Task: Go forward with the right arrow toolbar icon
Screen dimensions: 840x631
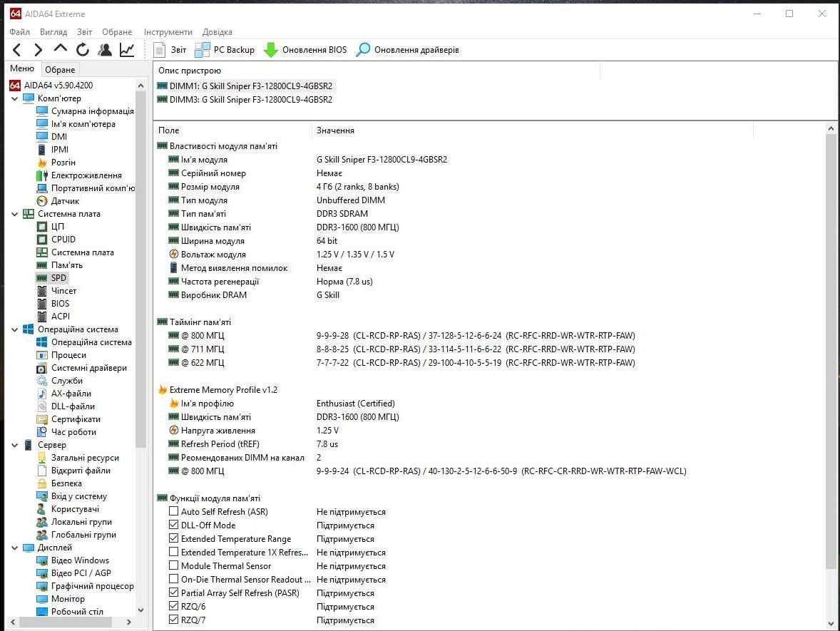Action: pos(38,50)
